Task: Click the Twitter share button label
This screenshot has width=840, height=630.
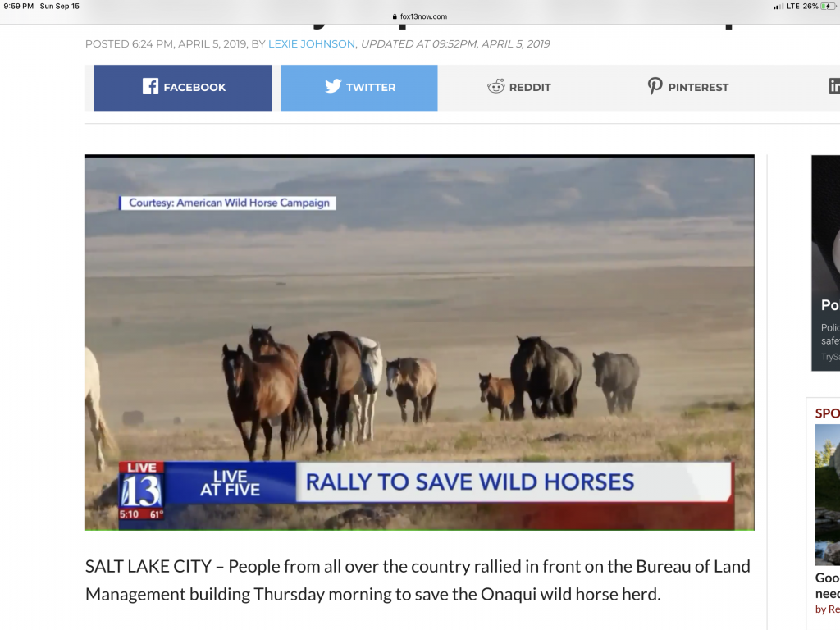Action: click(x=371, y=87)
